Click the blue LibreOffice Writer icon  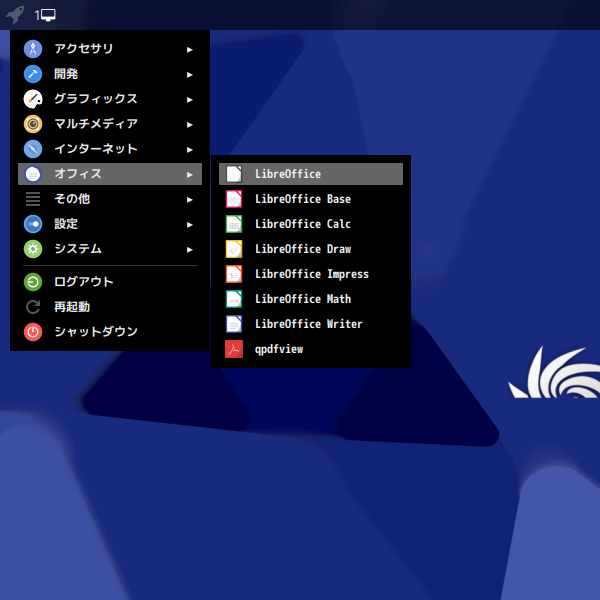click(x=234, y=324)
